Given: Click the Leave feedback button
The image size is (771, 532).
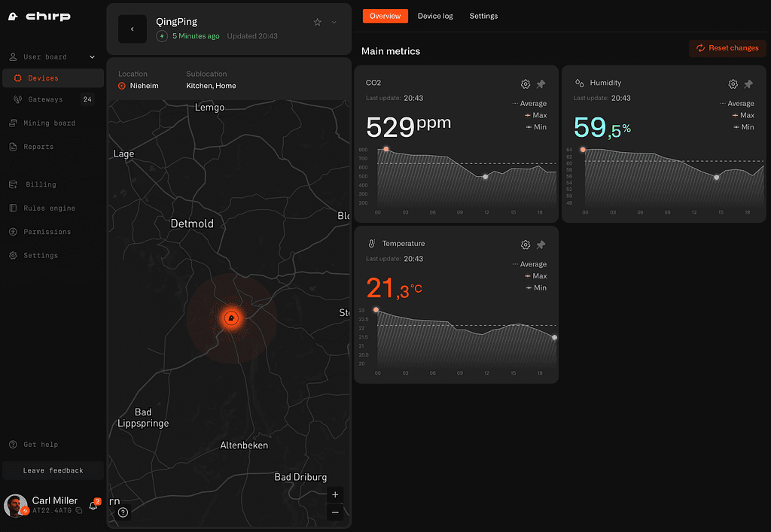Looking at the screenshot, I should (x=53, y=470).
